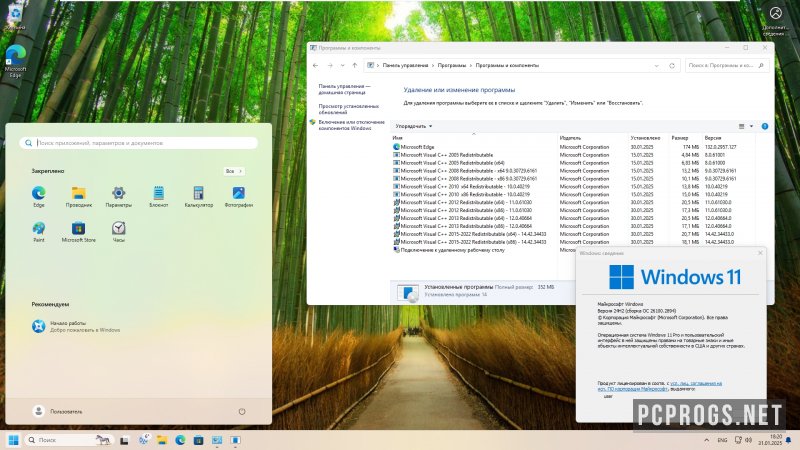The height and width of the screenshot is (450, 800).
Task: Click the Programs and Features search box
Action: [x=727, y=65]
